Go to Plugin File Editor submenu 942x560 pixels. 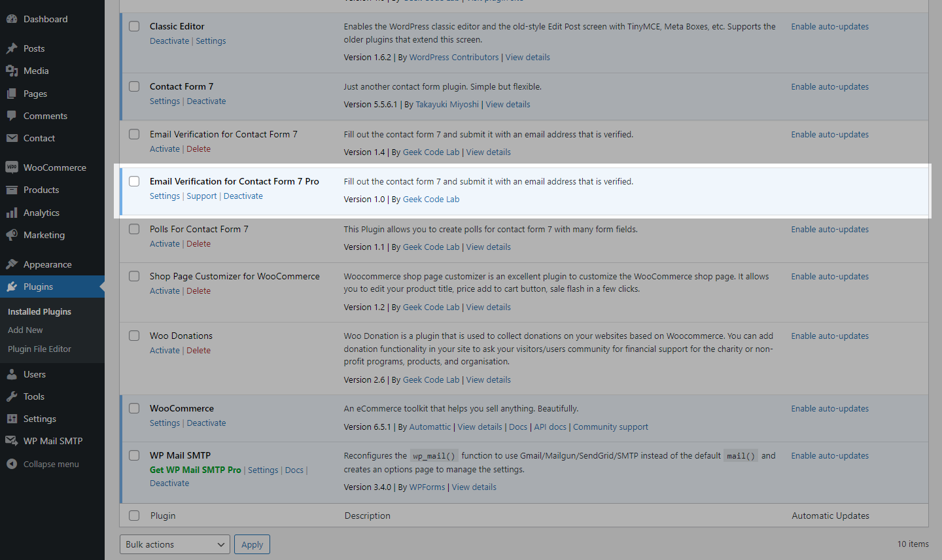pyautogui.click(x=39, y=349)
